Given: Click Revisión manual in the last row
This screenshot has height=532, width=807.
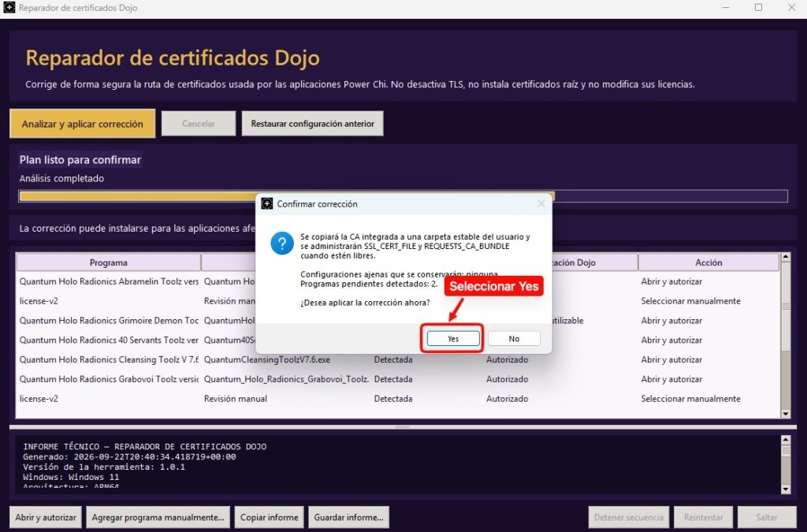Looking at the screenshot, I should (235, 399).
